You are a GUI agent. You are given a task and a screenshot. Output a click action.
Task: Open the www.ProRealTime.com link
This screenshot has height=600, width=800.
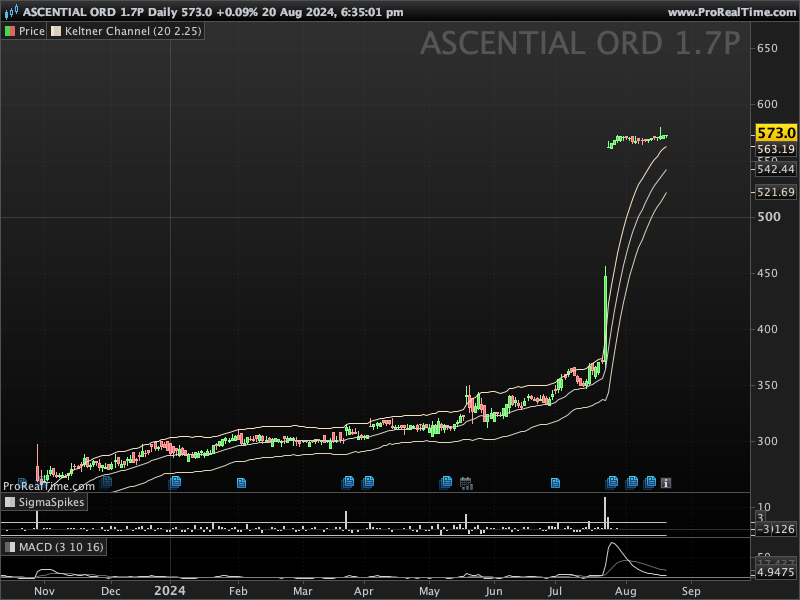(732, 12)
